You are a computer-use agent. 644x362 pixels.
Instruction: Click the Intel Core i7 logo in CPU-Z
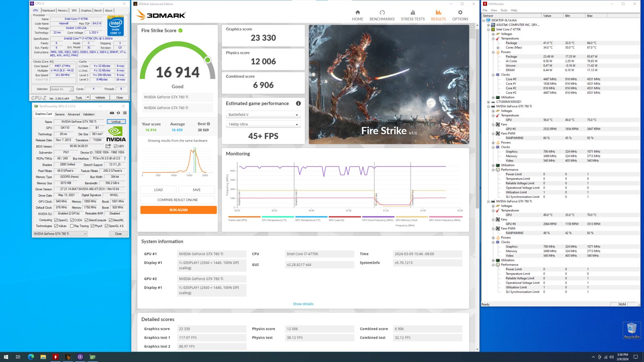point(116,26)
